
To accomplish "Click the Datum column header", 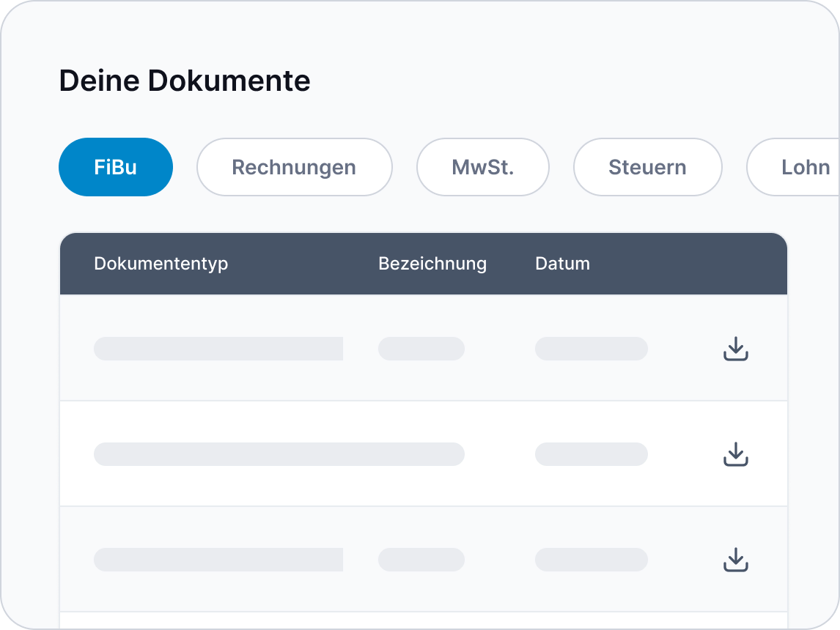I will pyautogui.click(x=562, y=263).
